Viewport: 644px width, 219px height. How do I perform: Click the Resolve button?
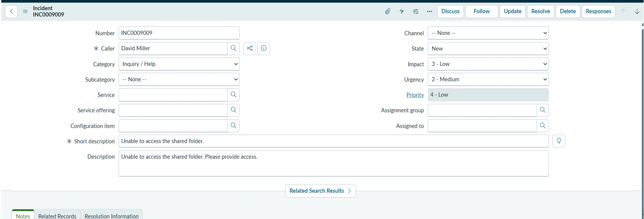(541, 11)
